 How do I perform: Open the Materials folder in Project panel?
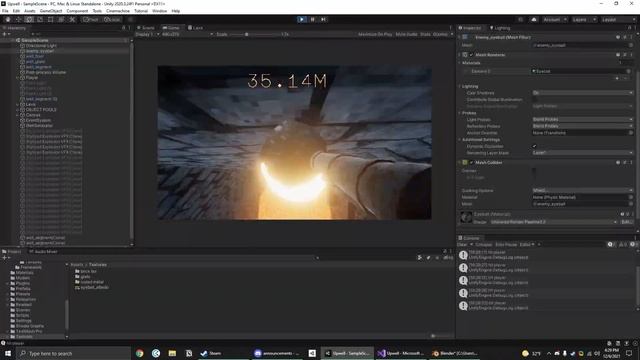[x=25, y=273]
